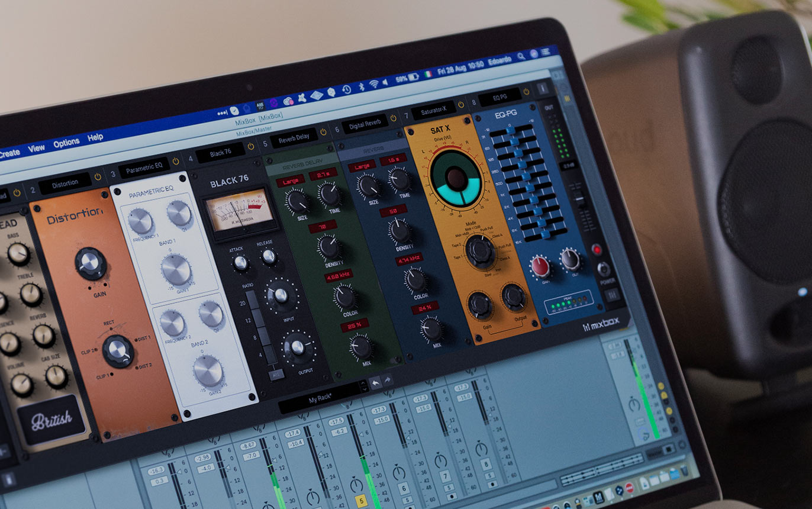812x509 pixels.
Task: Open the Options menu
Action: (x=66, y=143)
